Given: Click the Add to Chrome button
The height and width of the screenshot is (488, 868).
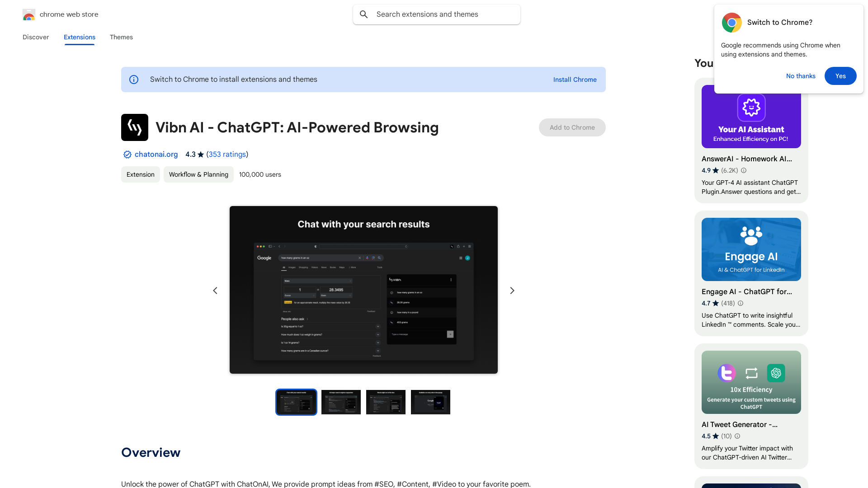Looking at the screenshot, I should [x=572, y=127].
